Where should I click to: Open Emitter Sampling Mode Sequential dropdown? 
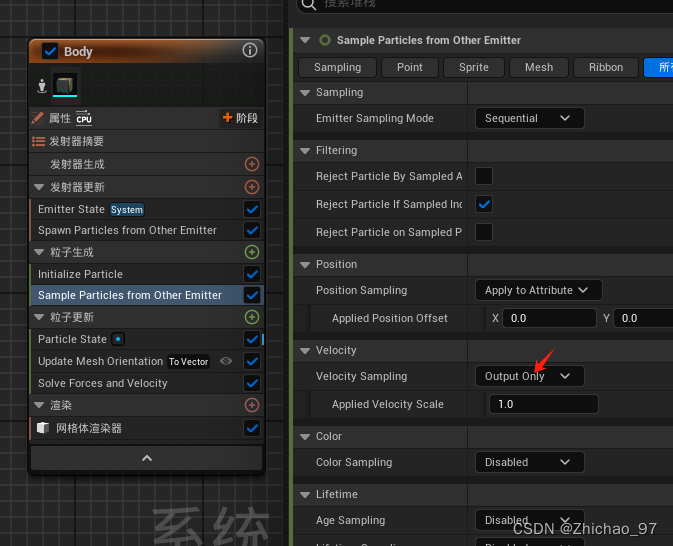point(529,118)
